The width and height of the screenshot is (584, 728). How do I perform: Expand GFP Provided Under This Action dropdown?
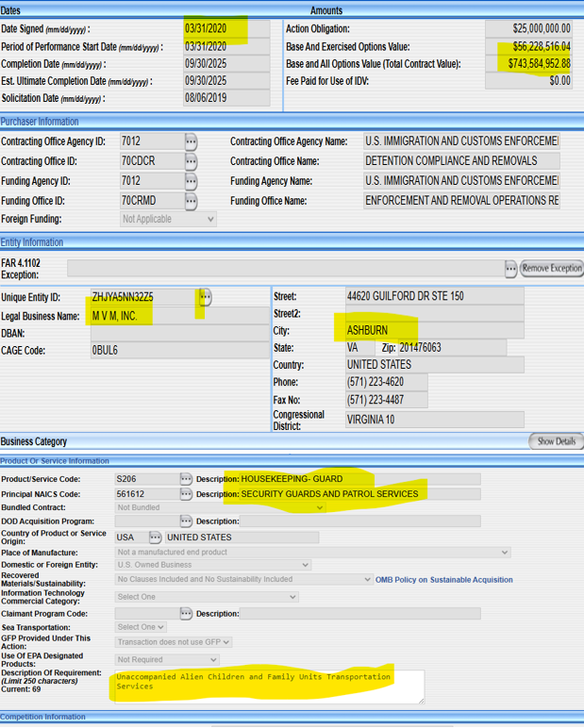pyautogui.click(x=174, y=642)
